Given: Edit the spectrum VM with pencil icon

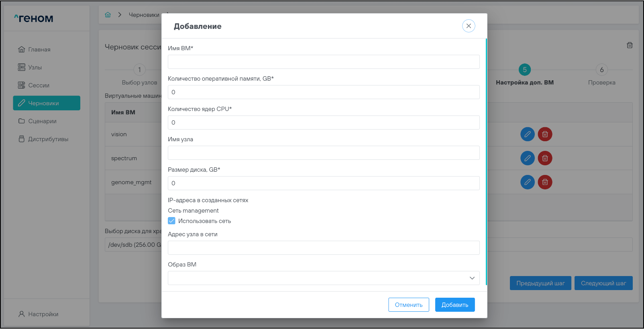Looking at the screenshot, I should pos(527,158).
